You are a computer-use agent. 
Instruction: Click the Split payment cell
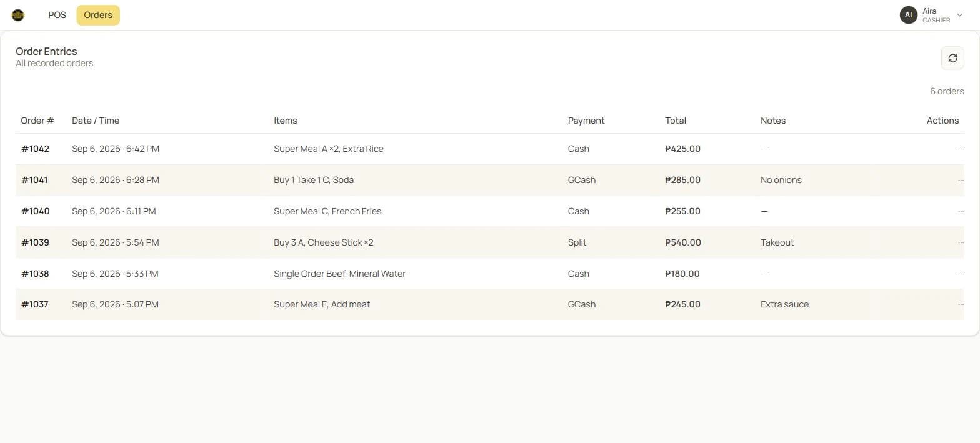[x=577, y=242]
